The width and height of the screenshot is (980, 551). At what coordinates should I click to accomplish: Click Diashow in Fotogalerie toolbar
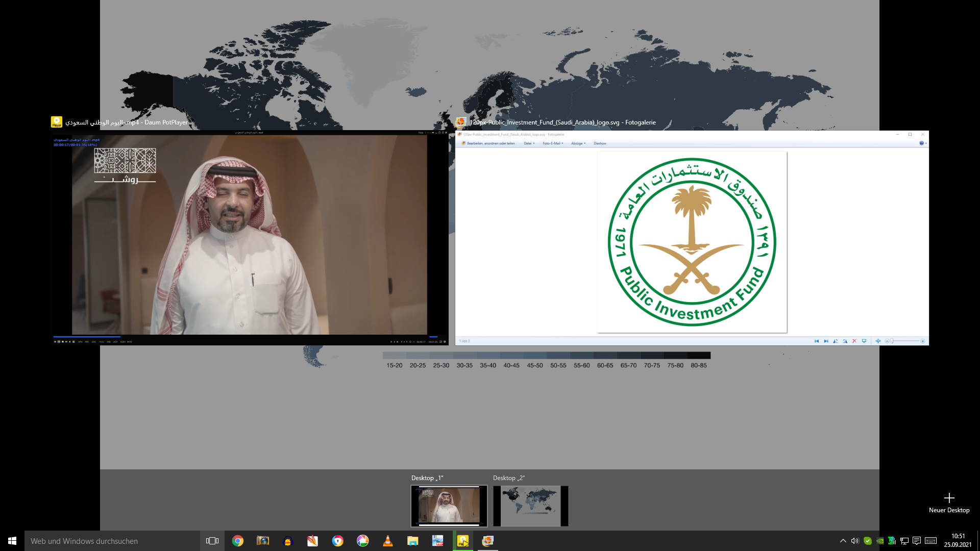click(600, 143)
